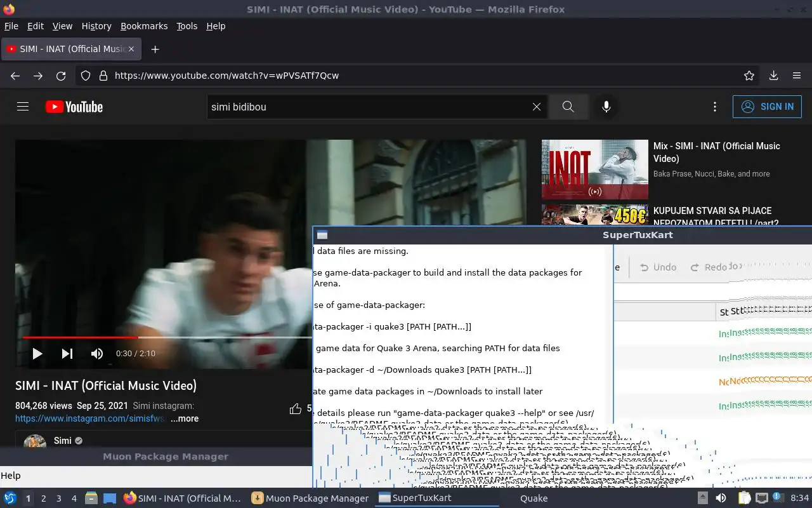Go to the YouTube home logo
Viewport: 812px width, 508px height.
[x=74, y=107]
